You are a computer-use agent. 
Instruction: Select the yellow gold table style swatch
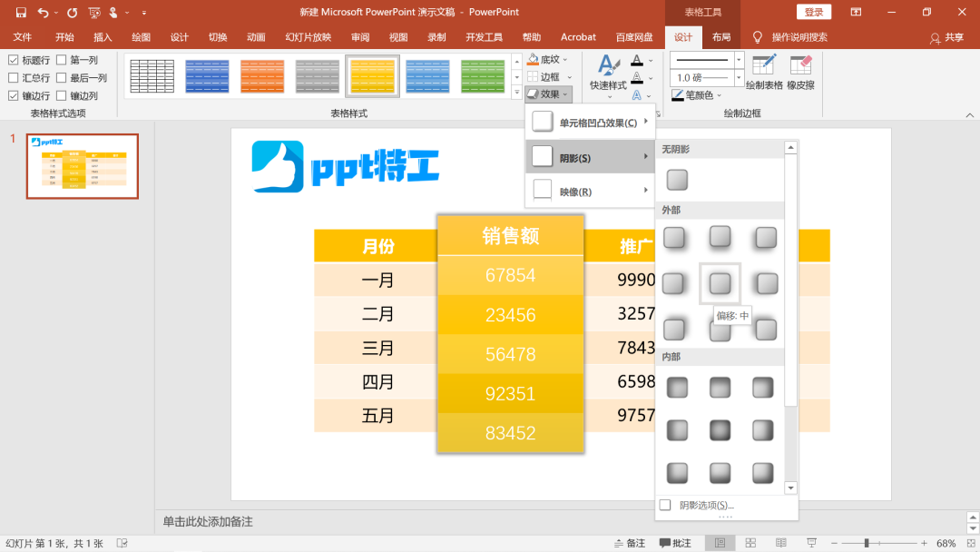click(x=373, y=76)
